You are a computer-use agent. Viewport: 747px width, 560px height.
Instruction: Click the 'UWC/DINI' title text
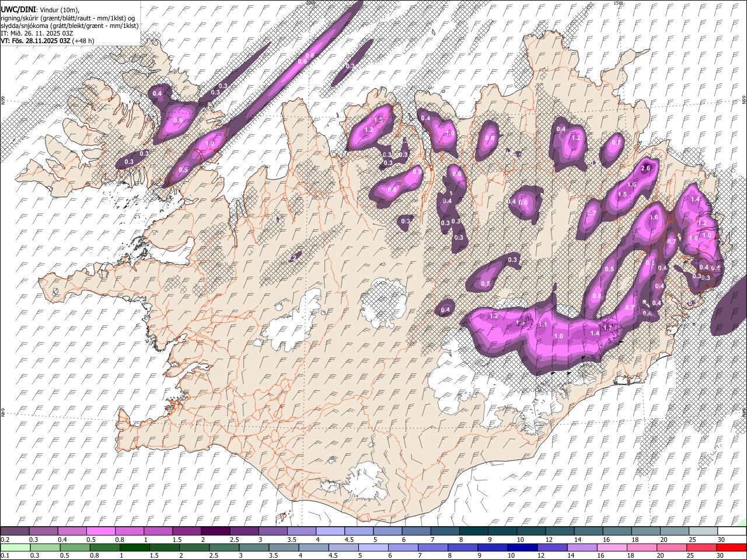click(18, 10)
